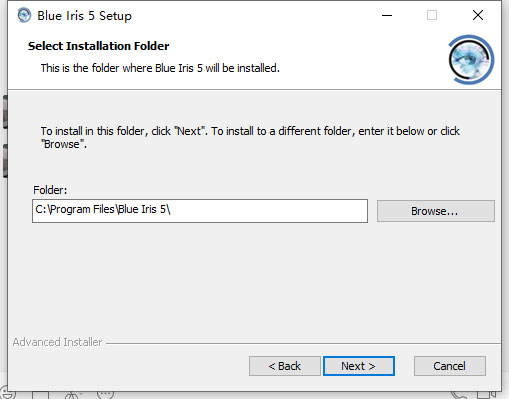
Task: Minimize the Blue Iris 5 Setup window
Action: pos(387,15)
